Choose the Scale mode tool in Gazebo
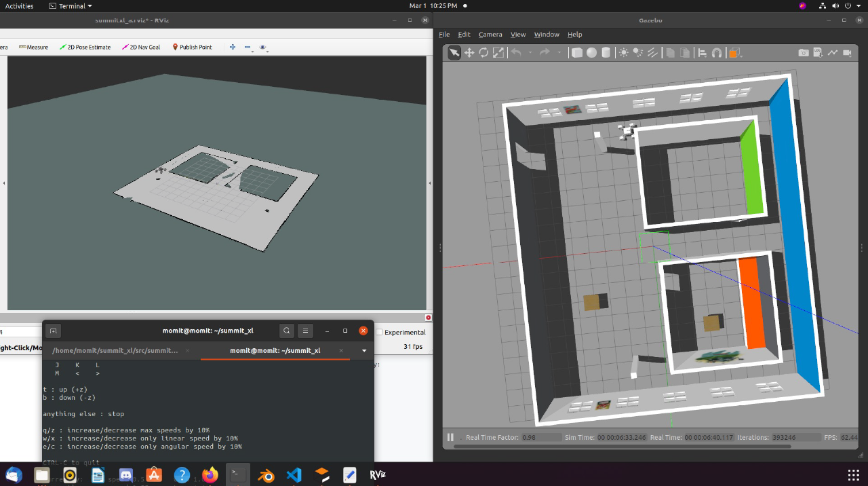Viewport: 868px width, 486px height. (x=498, y=53)
